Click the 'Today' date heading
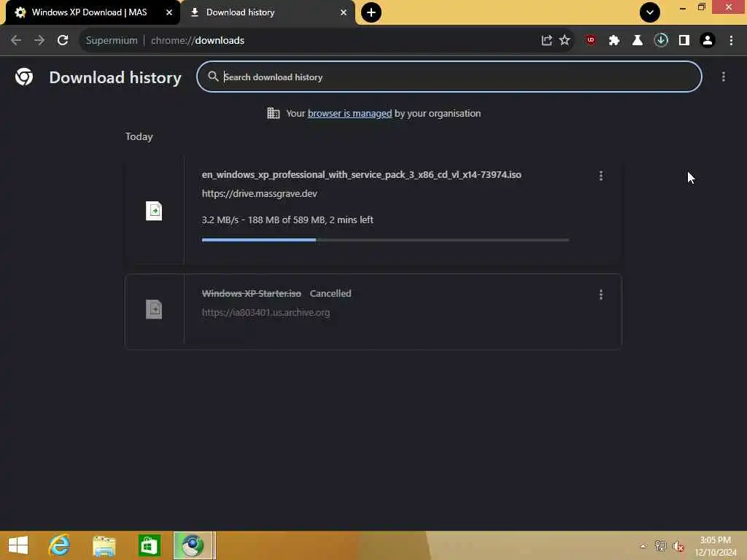This screenshot has height=560, width=747. pos(139,136)
